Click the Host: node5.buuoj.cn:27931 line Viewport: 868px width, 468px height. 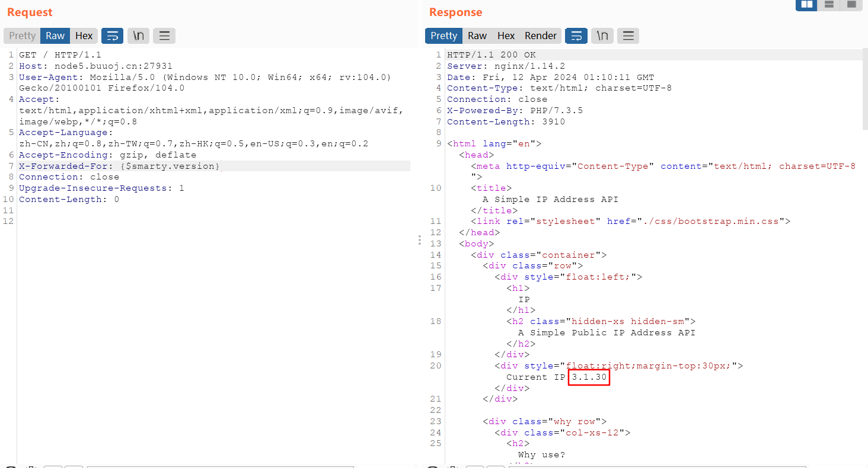(x=95, y=66)
